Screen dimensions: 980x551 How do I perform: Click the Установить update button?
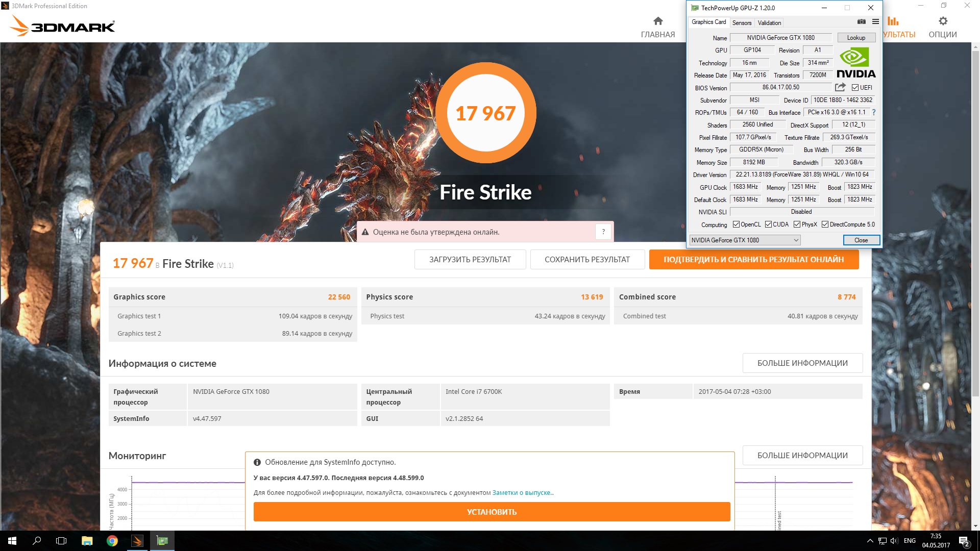click(x=492, y=512)
